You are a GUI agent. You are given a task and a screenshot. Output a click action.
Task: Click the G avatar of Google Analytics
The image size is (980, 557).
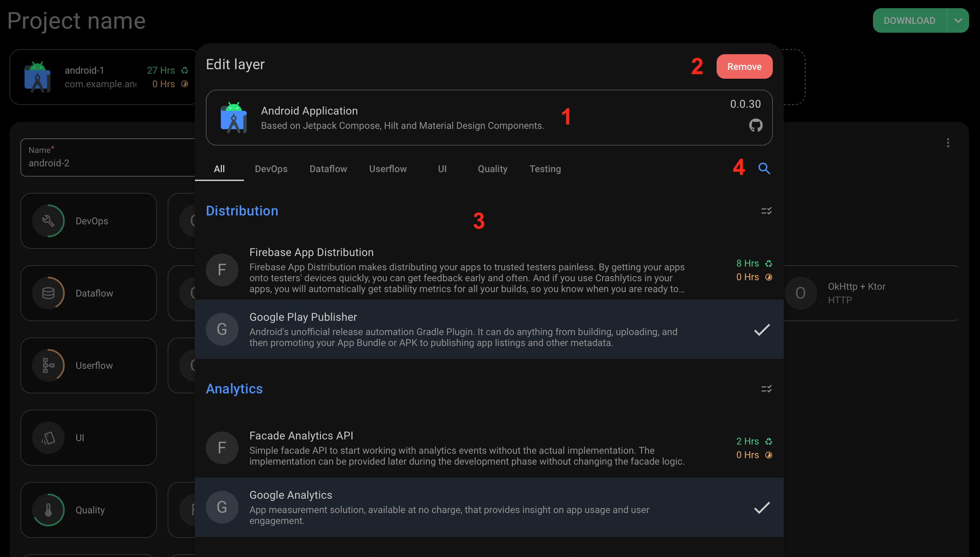point(222,507)
